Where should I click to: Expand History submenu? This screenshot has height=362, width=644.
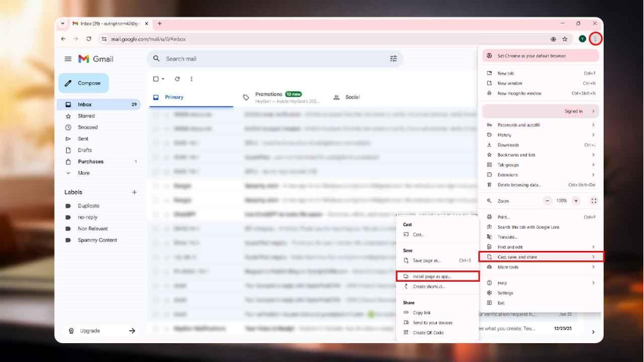coord(541,135)
